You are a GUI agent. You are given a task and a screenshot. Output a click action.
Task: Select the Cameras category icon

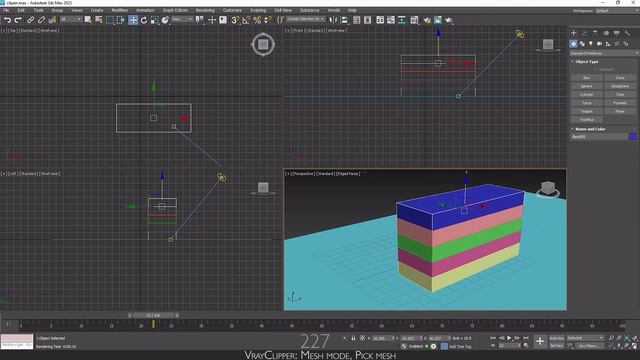click(599, 44)
